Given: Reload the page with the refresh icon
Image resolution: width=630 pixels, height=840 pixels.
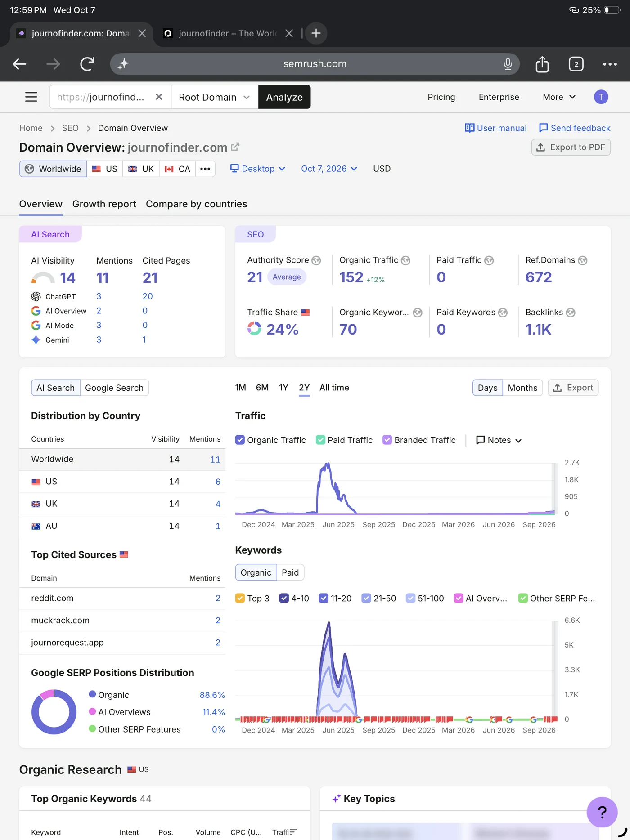Looking at the screenshot, I should 87,64.
